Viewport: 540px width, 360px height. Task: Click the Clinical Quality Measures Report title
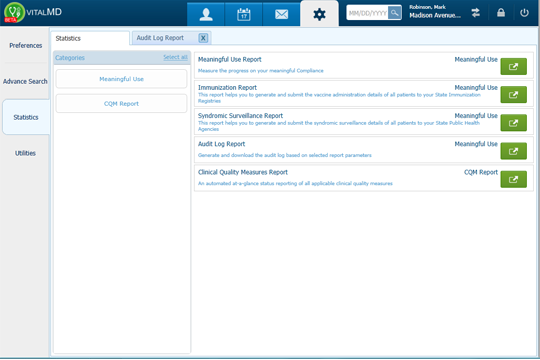point(243,172)
